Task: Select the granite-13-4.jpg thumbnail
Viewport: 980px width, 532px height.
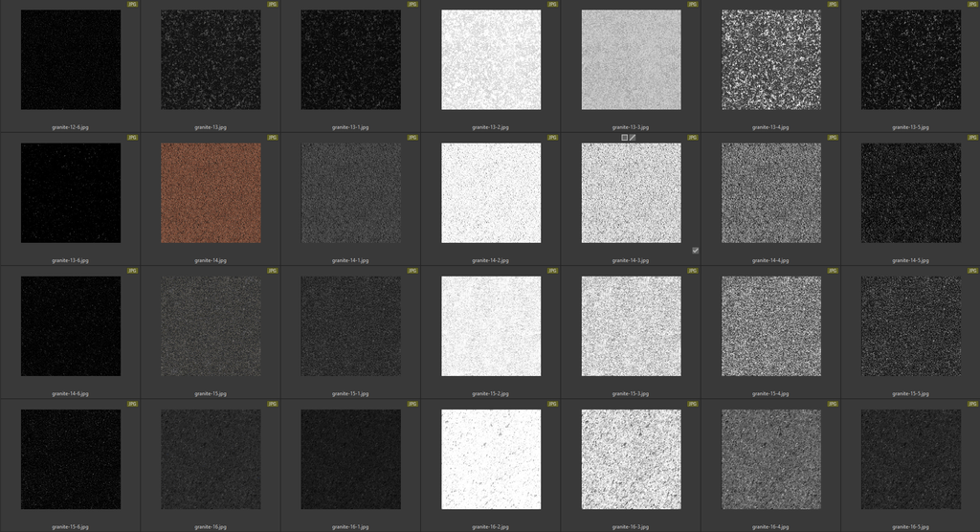Action: point(770,59)
